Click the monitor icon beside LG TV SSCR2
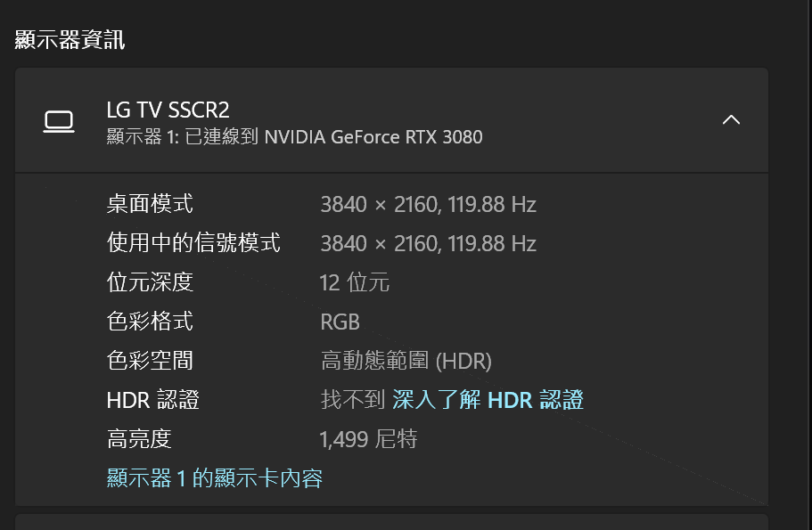The height and width of the screenshot is (530, 812). (x=59, y=122)
